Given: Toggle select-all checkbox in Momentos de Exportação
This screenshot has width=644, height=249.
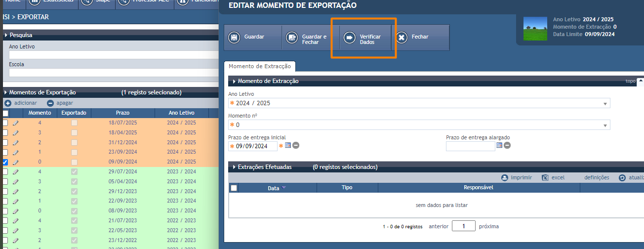Looking at the screenshot, I should pyautogui.click(x=5, y=113).
